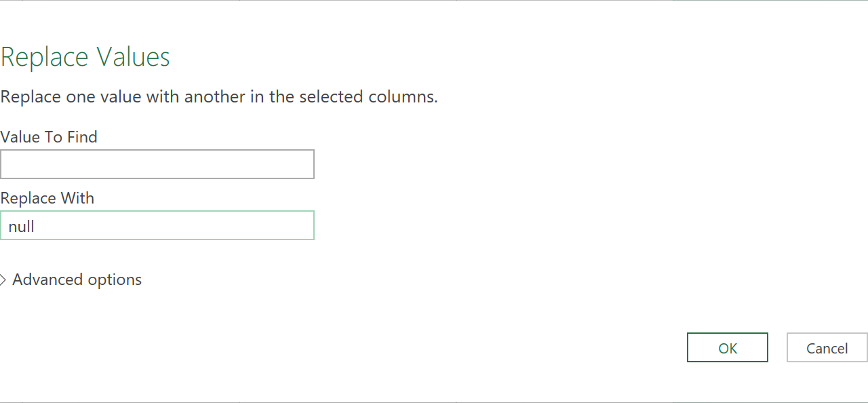Click the Advanced options label
Viewport: 868px width, 403px height.
77,280
